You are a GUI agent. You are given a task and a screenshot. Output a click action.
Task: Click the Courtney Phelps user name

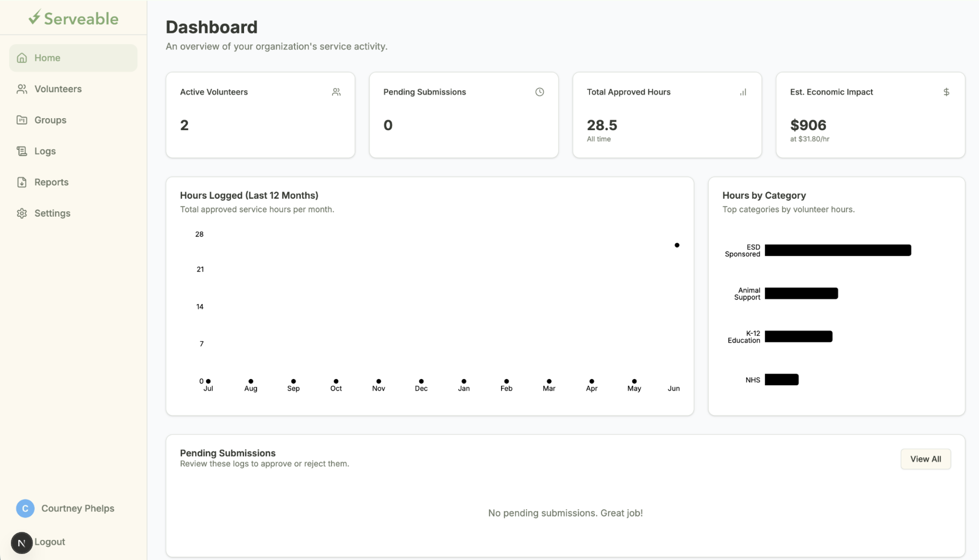point(78,508)
